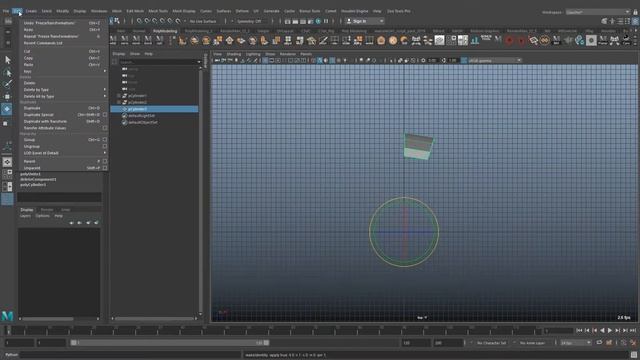Image resolution: width=640 pixels, height=360 pixels.
Task: Click the circular orange shelf icon
Action: pyautogui.click(x=393, y=40)
